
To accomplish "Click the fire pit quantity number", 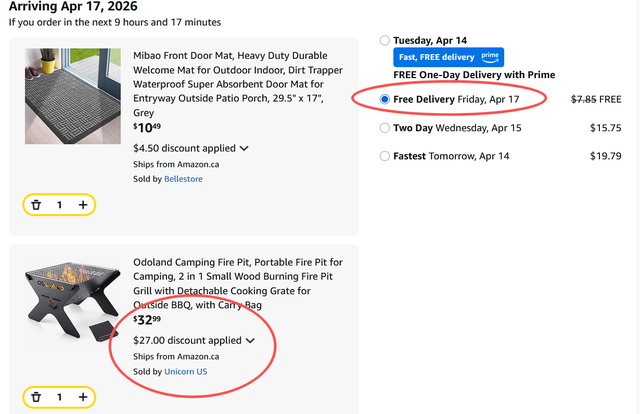I will [59, 397].
